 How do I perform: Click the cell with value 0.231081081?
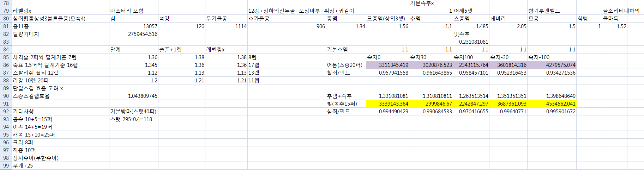click(x=474, y=42)
